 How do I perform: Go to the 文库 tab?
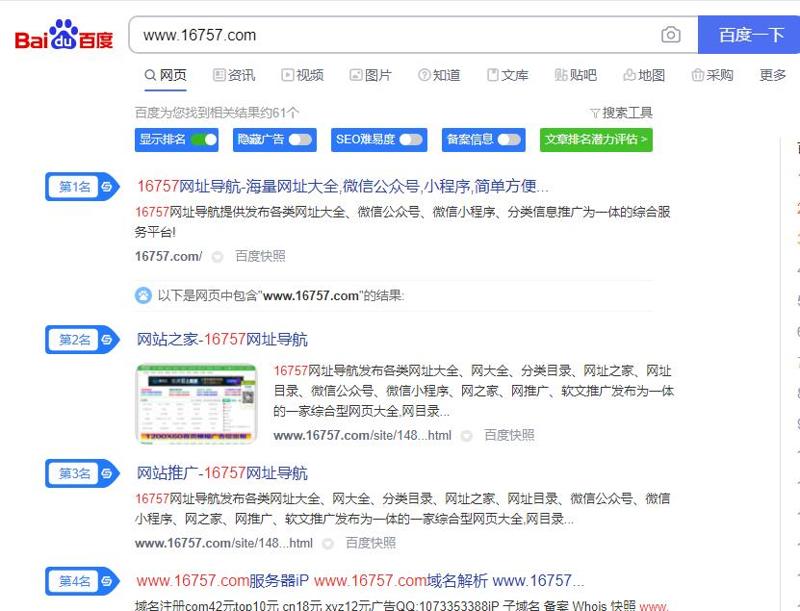507,75
